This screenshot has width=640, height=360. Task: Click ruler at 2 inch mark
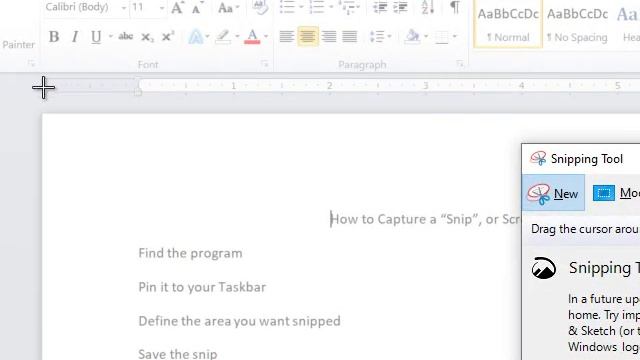point(329,86)
